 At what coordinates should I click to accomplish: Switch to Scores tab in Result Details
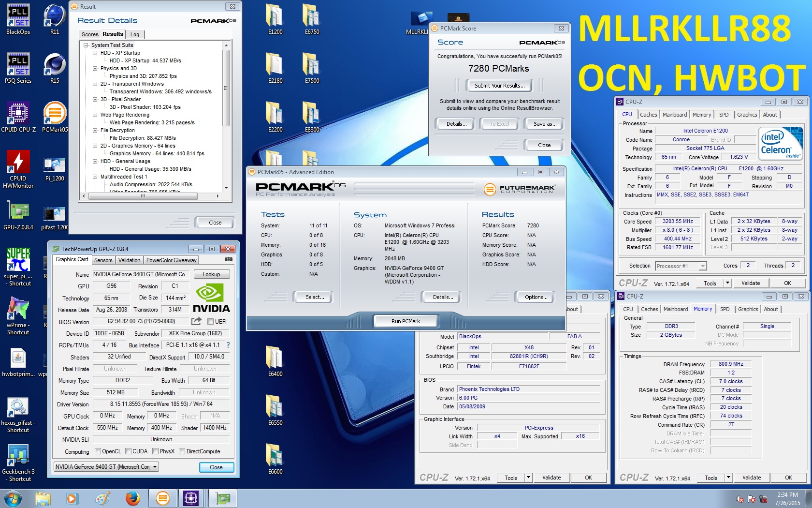90,34
